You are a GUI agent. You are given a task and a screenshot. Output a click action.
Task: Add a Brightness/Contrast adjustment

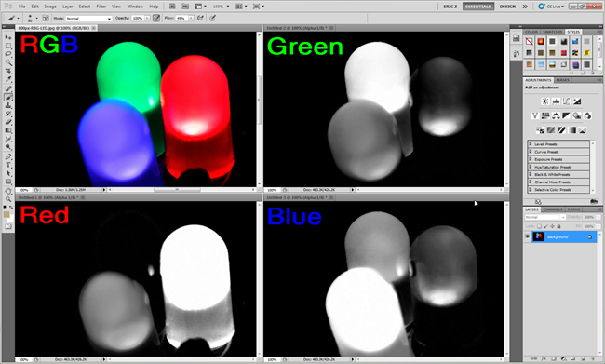[x=545, y=101]
